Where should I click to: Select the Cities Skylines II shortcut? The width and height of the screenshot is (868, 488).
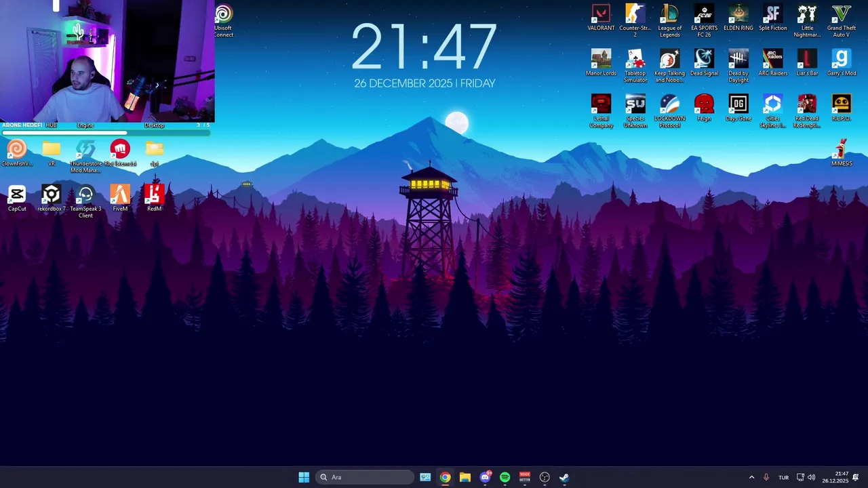(x=772, y=111)
